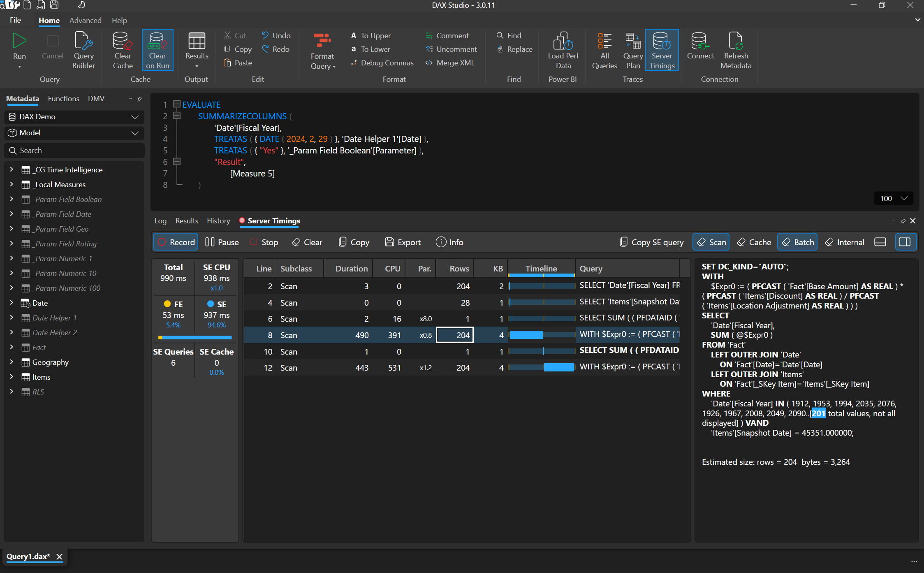Click Merge XML
This screenshot has height=573, width=924.
(x=450, y=63)
